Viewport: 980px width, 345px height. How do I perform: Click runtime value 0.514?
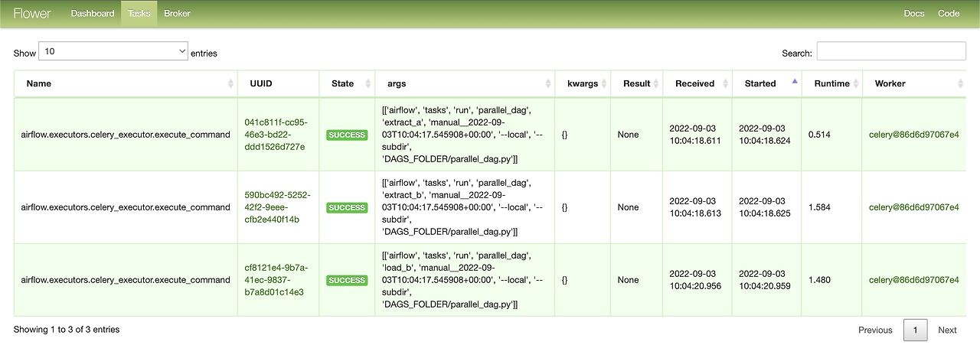(819, 135)
